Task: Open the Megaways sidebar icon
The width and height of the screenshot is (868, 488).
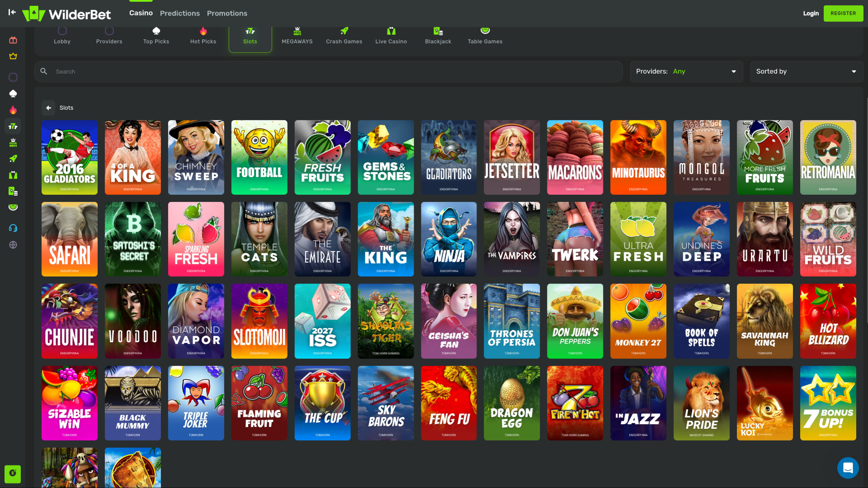Action: point(13,142)
